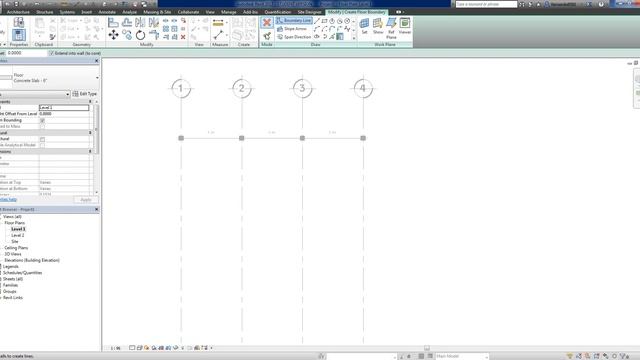Click grid bubble number 3

(302, 88)
